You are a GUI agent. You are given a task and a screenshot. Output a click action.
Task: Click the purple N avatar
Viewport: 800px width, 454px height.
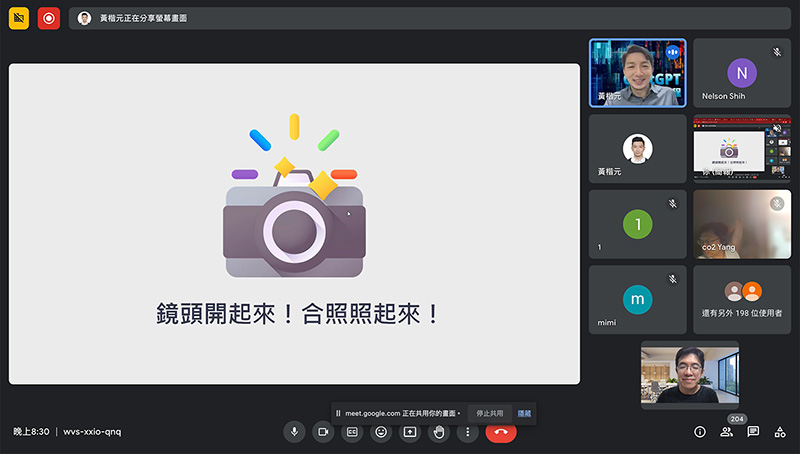742,73
